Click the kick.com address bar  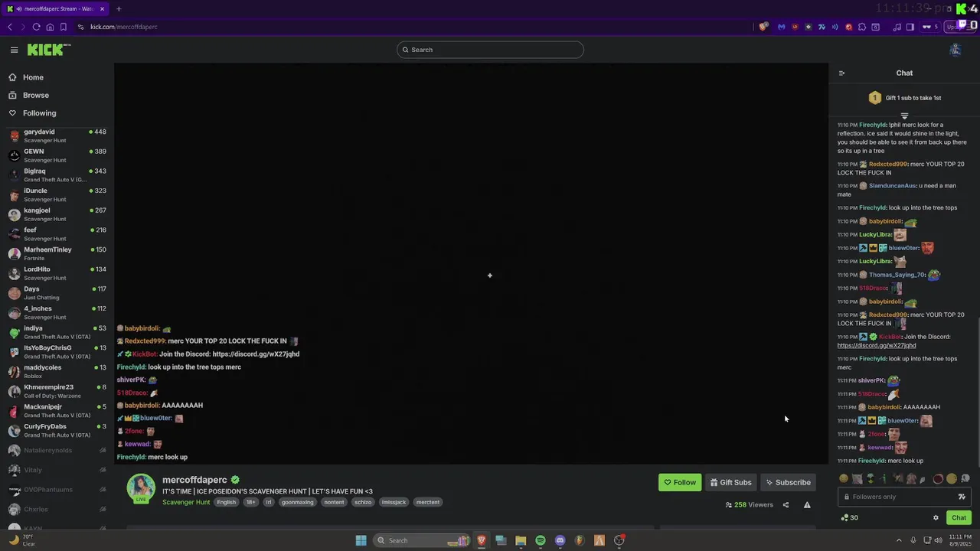(x=413, y=27)
